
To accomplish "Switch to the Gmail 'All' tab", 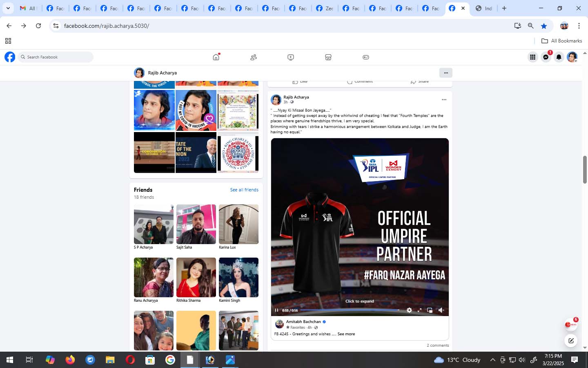I will click(x=28, y=8).
